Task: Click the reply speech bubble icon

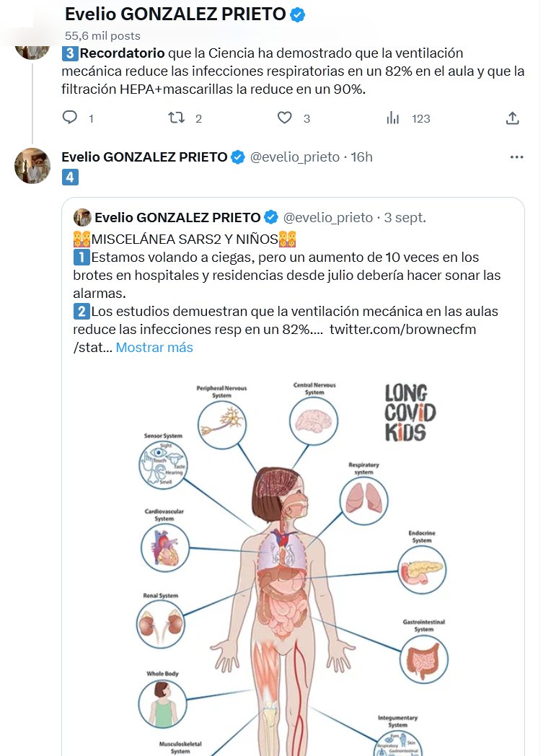Action: (70, 118)
